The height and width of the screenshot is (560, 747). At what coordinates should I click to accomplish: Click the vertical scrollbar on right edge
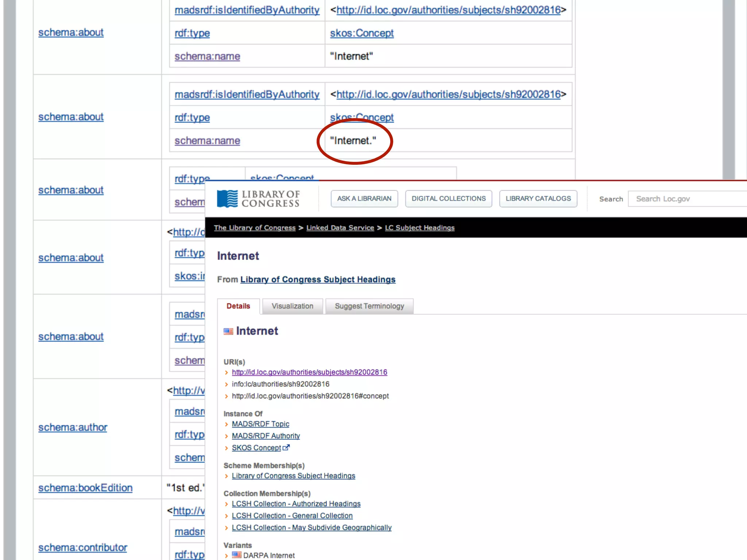click(728, 89)
